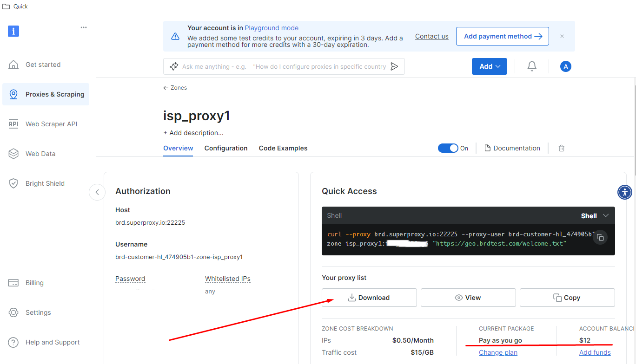Viewport: 636px width, 364px height.
Task: Click the Playground mode link
Action: (x=272, y=28)
